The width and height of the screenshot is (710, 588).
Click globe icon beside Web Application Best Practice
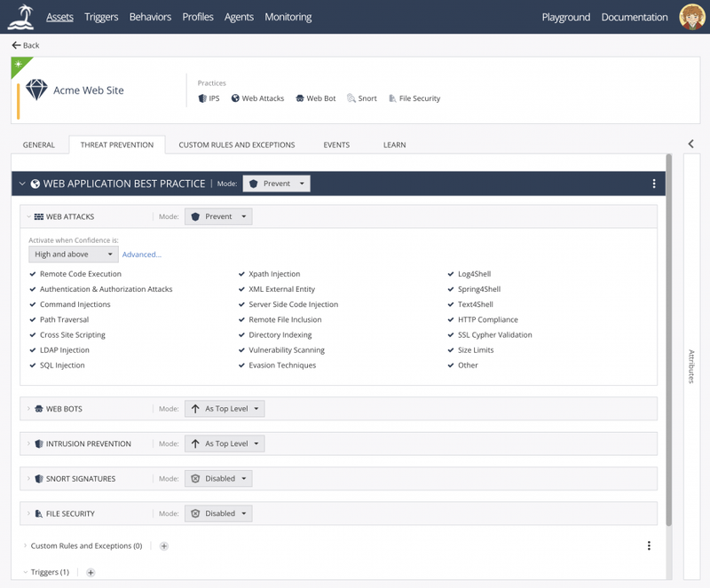[35, 184]
